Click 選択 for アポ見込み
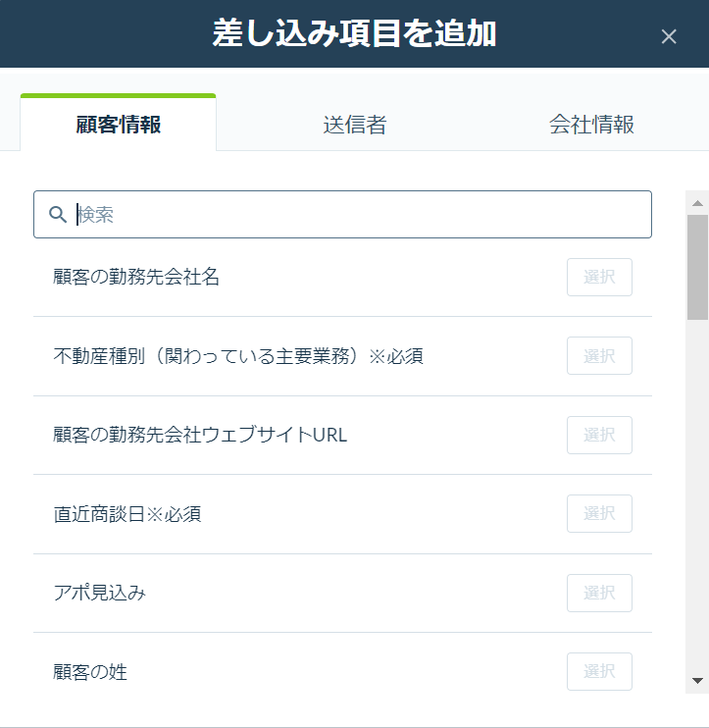This screenshot has width=709, height=728. tap(599, 593)
